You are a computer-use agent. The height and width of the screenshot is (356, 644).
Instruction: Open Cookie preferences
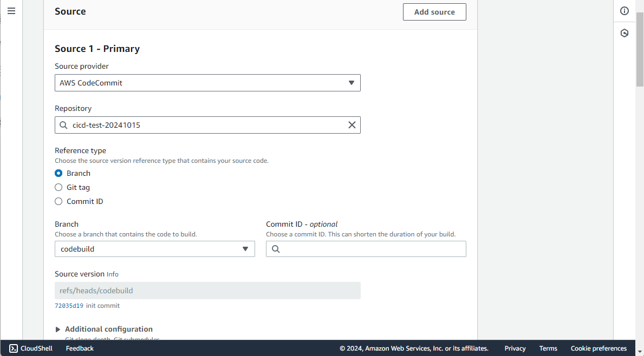tap(599, 348)
